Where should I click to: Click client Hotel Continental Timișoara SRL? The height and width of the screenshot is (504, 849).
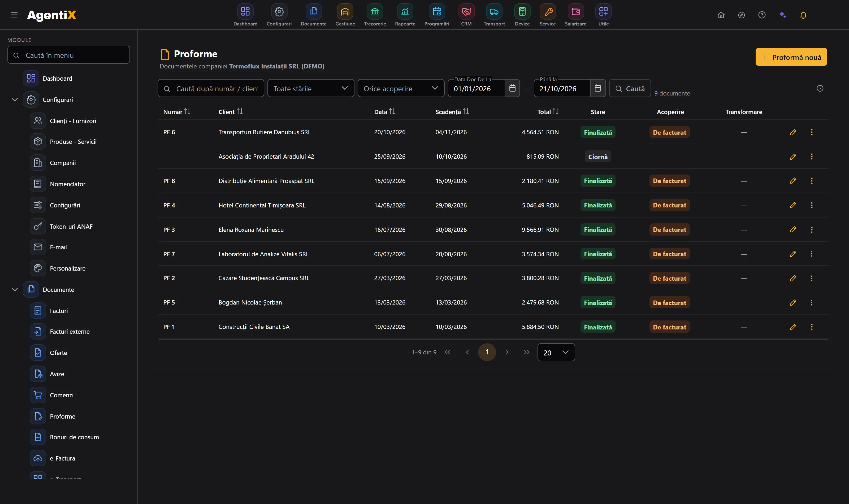pos(262,206)
